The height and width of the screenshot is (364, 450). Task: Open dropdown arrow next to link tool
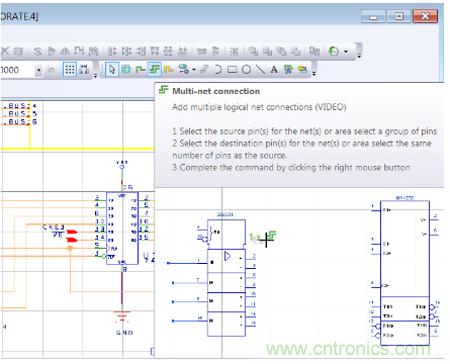click(194, 70)
